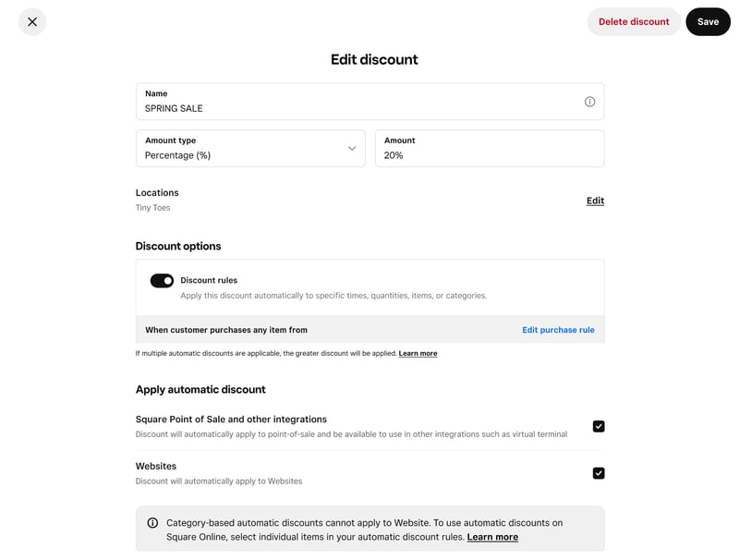Viewport: 739px width, 560px height.
Task: Open Learn more about category-based discounts
Action: (492, 537)
